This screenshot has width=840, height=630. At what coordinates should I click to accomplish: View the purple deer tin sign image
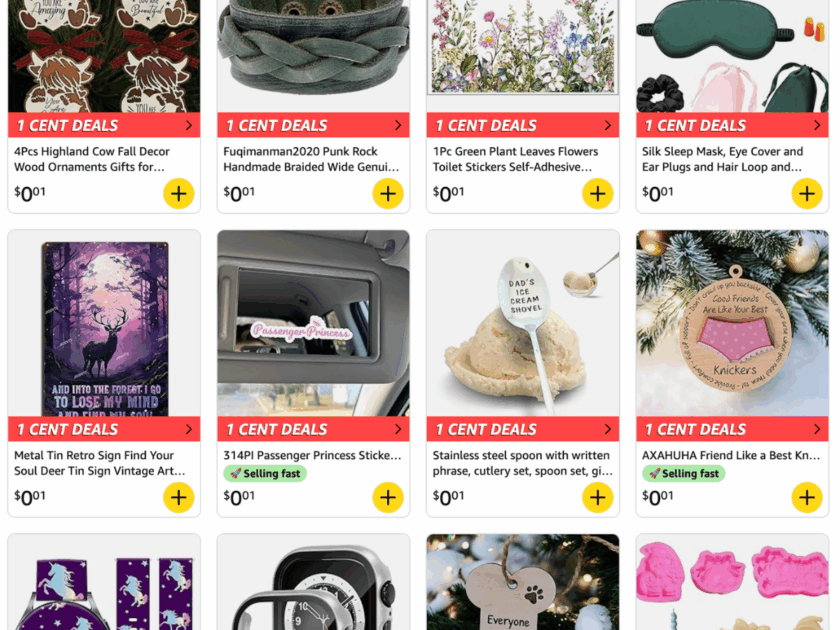click(x=104, y=324)
